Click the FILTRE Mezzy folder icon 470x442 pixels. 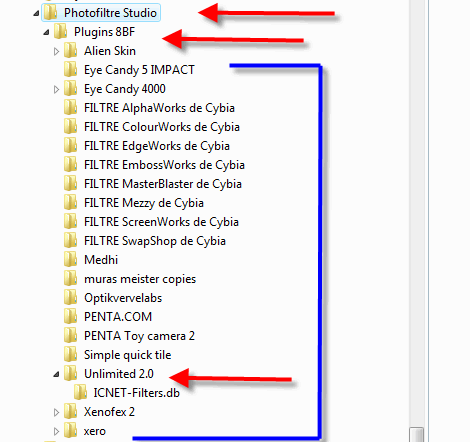point(71,203)
